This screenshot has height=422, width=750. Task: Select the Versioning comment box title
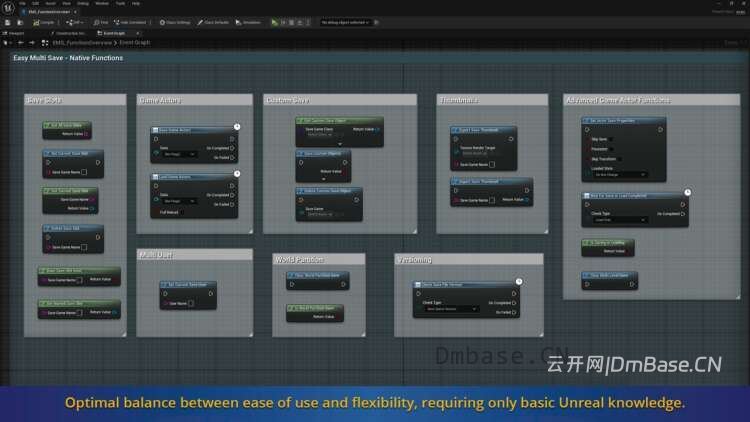[x=414, y=259]
